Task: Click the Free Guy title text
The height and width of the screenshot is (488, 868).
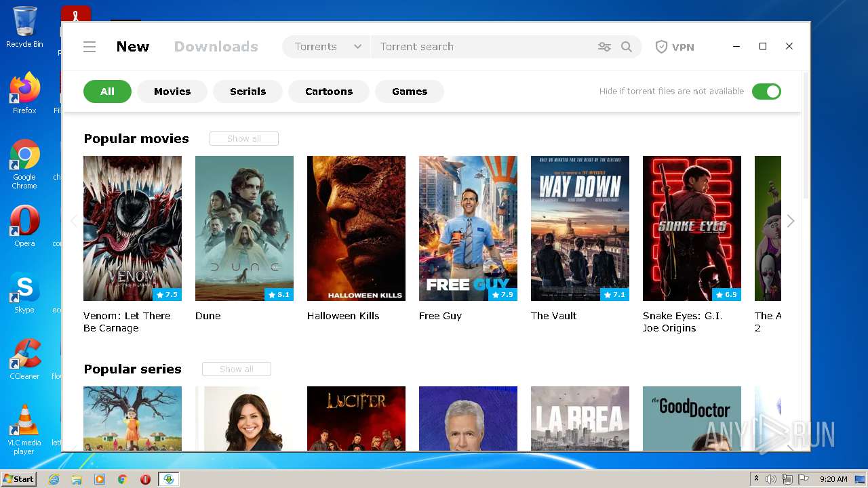Action: (440, 316)
